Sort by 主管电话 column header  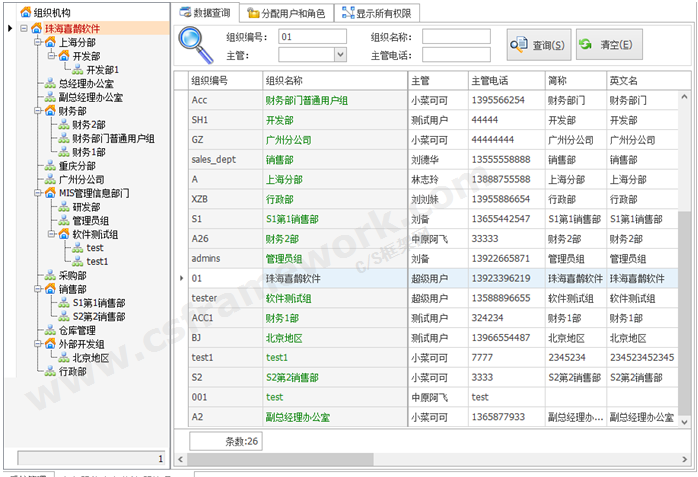(x=507, y=81)
